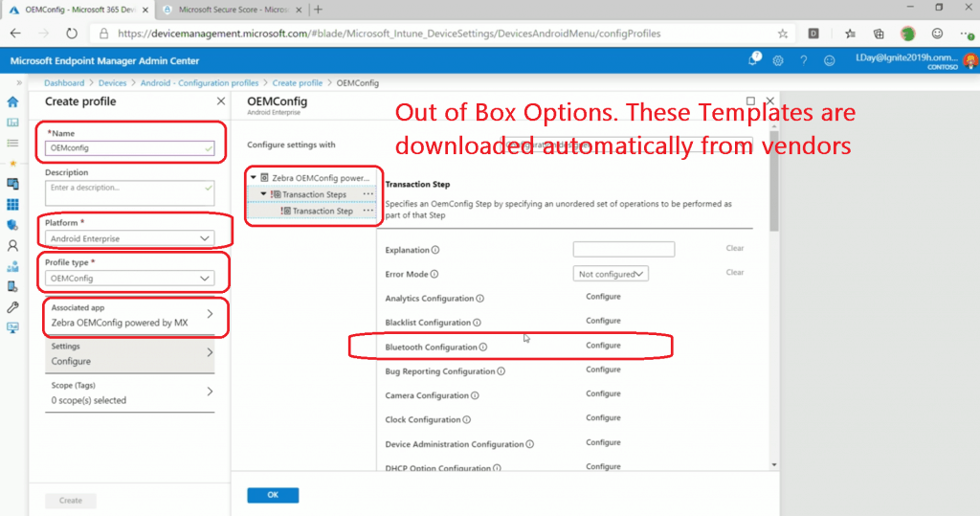
Task: Open the Platform dropdown
Action: click(130, 238)
